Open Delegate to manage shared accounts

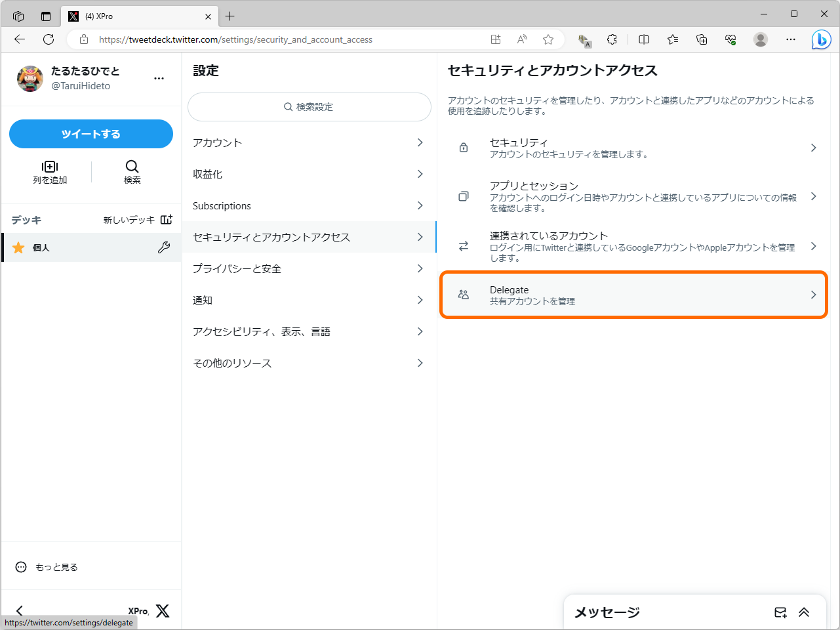pos(633,294)
